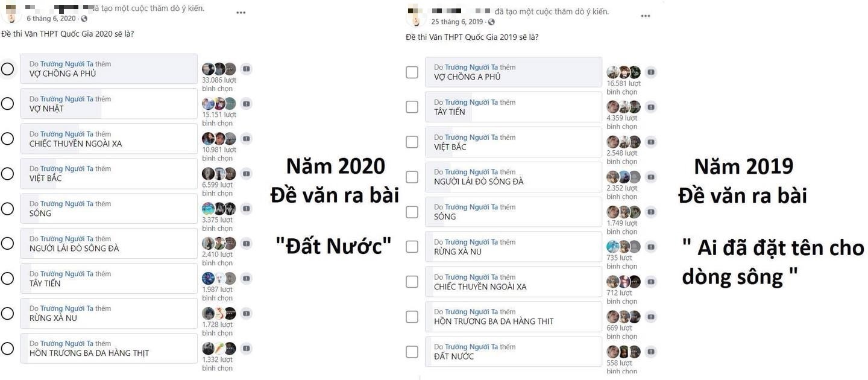The image size is (868, 380).
Task: Click the profile avatar on the 2019 post
Action: click(x=416, y=16)
